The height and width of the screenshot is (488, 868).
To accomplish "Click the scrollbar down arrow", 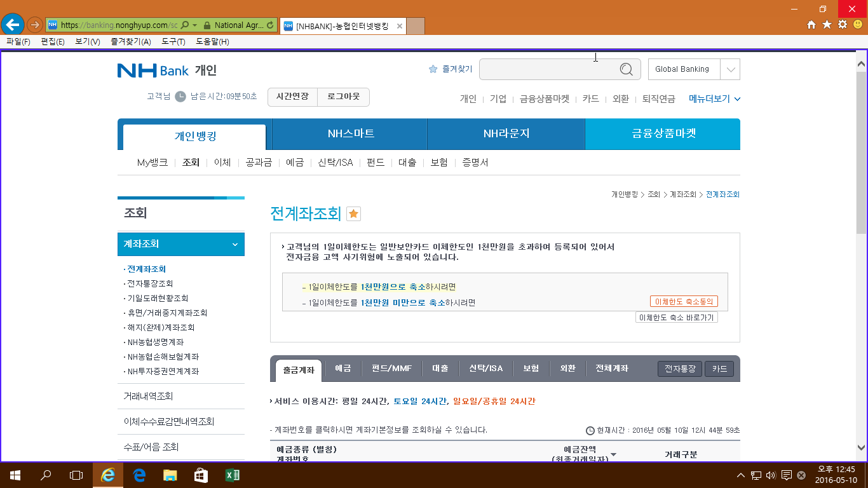I will (x=862, y=447).
